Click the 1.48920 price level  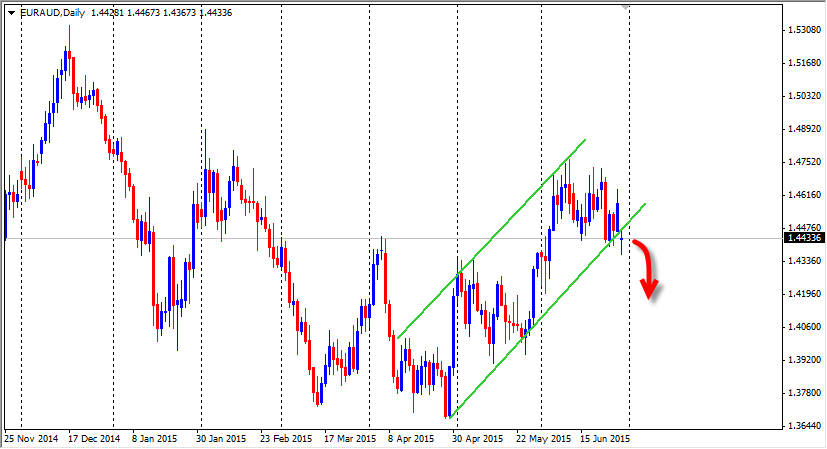(804, 129)
